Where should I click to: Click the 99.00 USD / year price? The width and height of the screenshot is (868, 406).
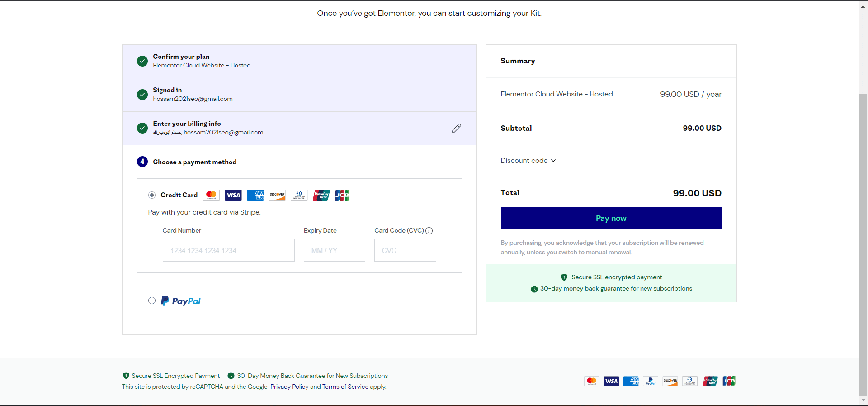point(691,94)
